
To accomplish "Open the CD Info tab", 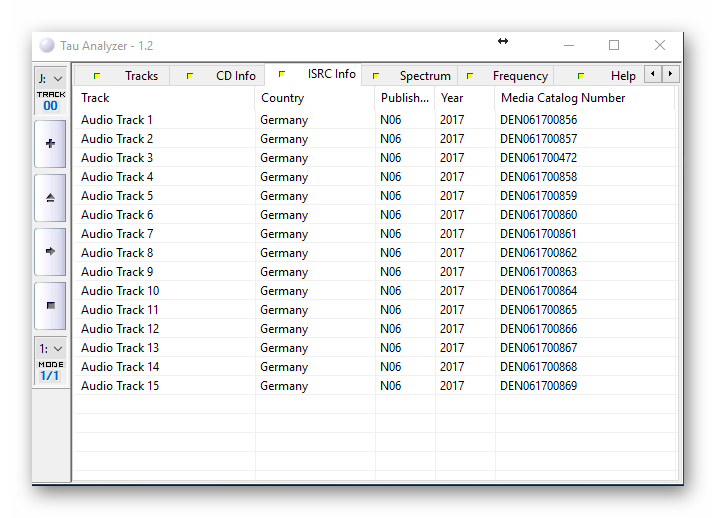I will pos(235,76).
